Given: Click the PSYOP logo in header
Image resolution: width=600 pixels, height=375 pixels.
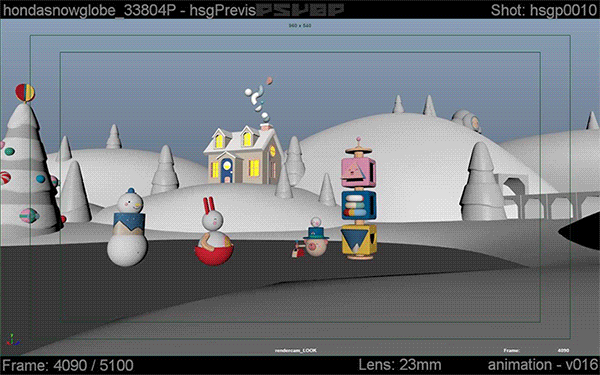Looking at the screenshot, I should (x=300, y=10).
